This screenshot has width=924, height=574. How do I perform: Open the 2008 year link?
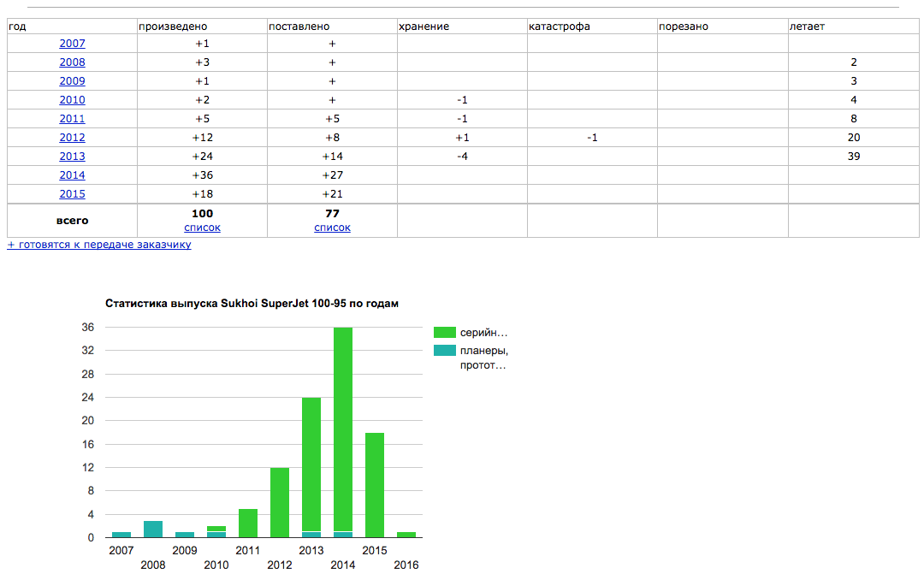tap(72, 62)
